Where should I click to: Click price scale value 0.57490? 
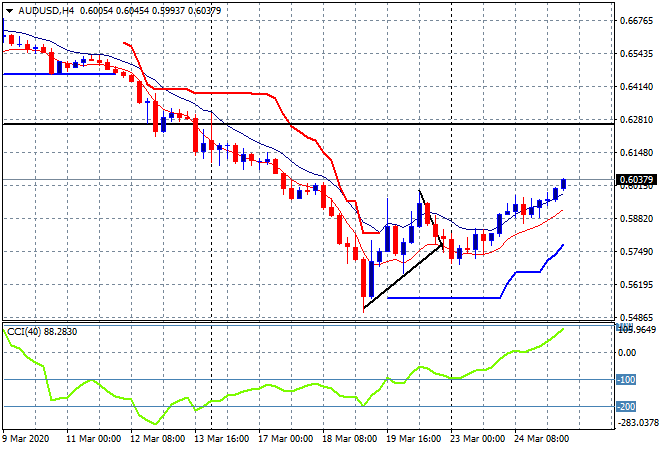[636, 252]
